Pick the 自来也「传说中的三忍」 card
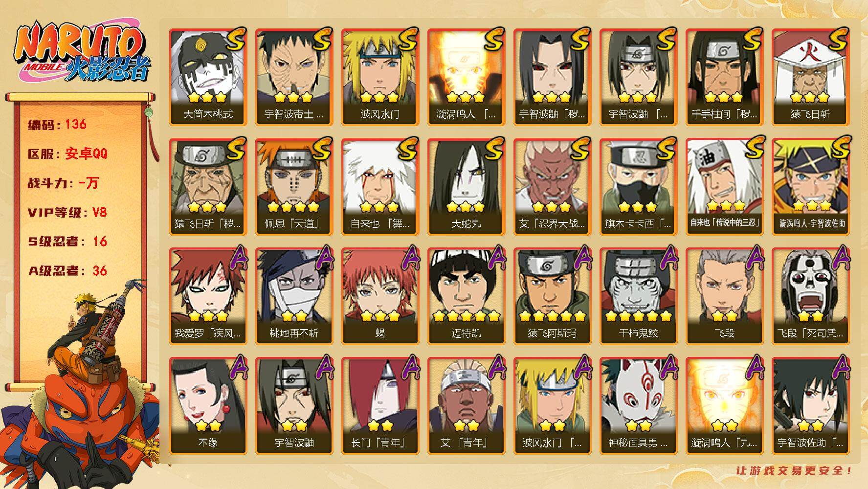Image resolution: width=868 pixels, height=489 pixels. (x=724, y=187)
